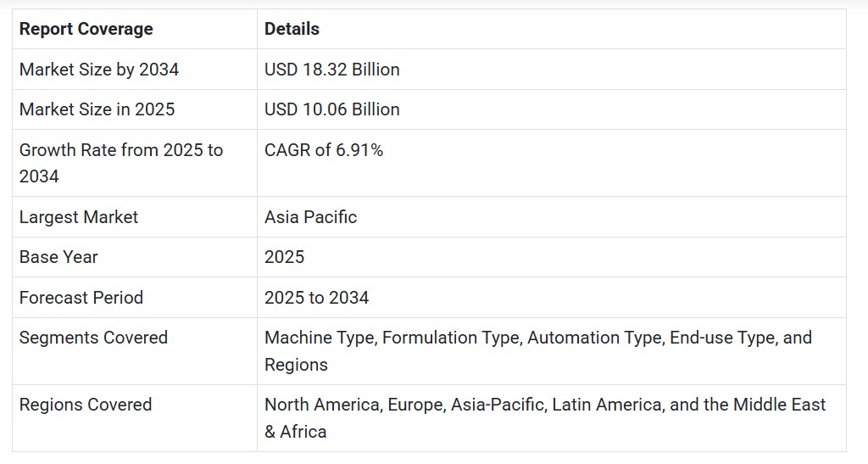Select the Forecast Period row label
868x464 pixels.
coord(81,298)
